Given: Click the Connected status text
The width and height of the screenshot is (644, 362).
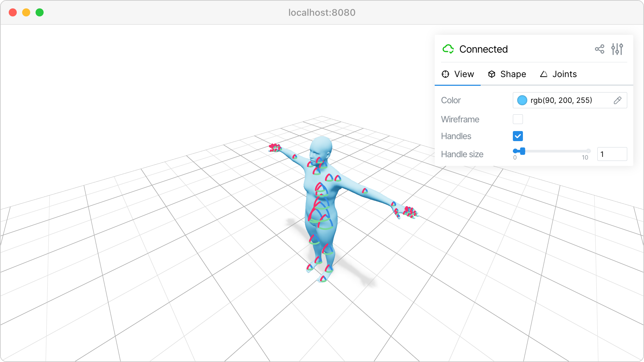Looking at the screenshot, I should pos(483,49).
